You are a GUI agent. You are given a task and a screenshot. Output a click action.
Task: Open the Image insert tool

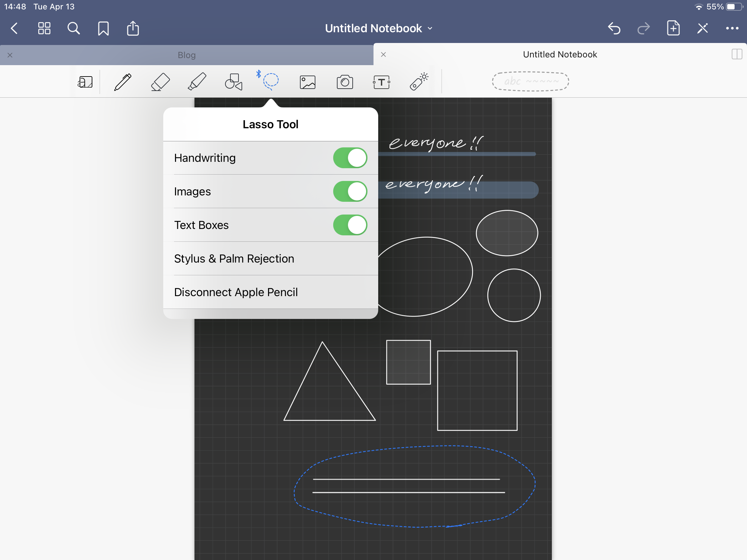(307, 82)
